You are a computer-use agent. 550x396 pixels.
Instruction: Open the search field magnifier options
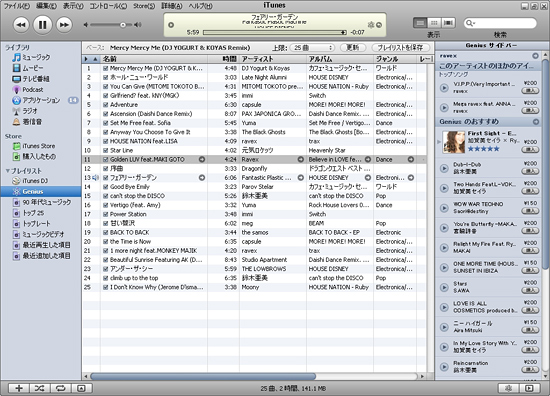tap(470, 23)
